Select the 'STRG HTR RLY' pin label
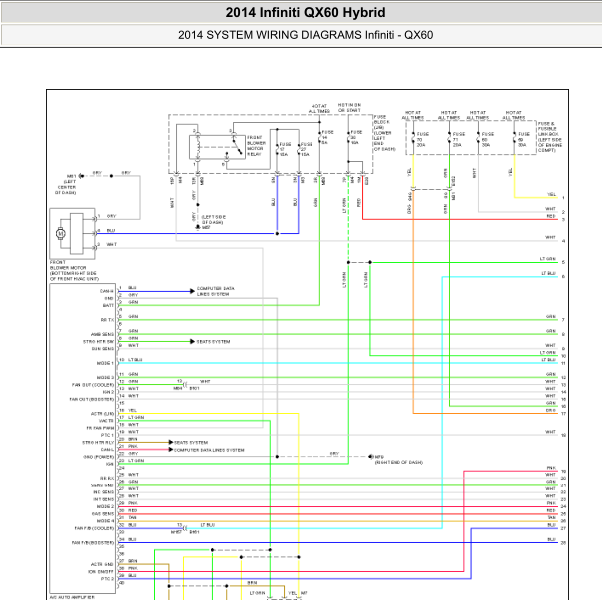 98,442
